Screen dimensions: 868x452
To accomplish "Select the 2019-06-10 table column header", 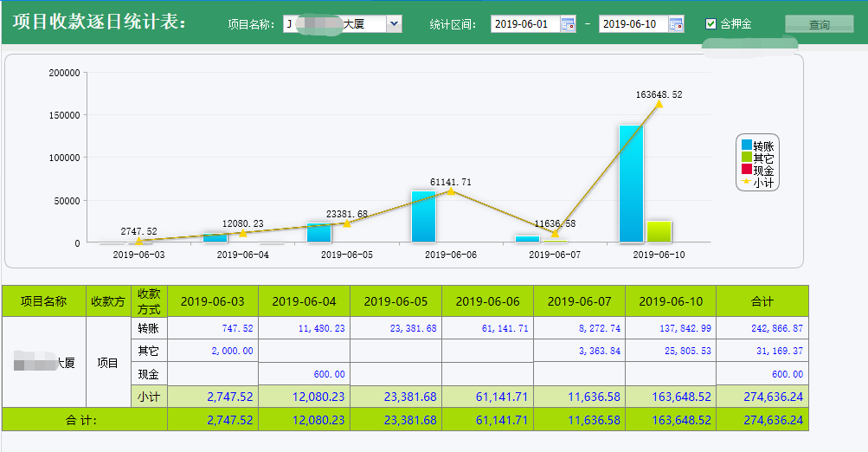I will [671, 301].
